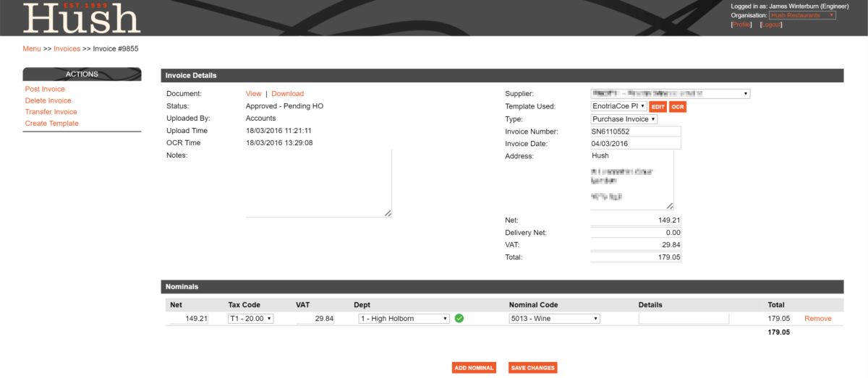Click the Hush logo
868x378 pixels.
(x=81, y=18)
